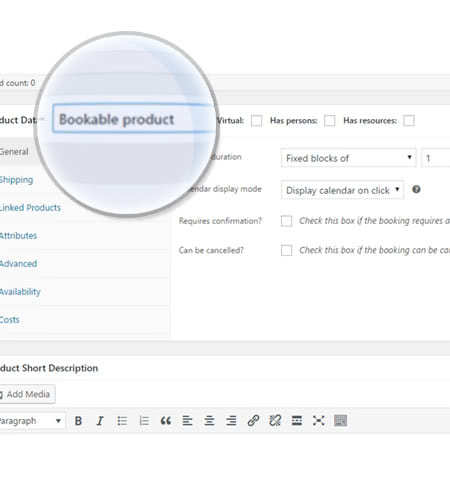Align text to the right
The width and height of the screenshot is (450, 500).
pyautogui.click(x=231, y=421)
